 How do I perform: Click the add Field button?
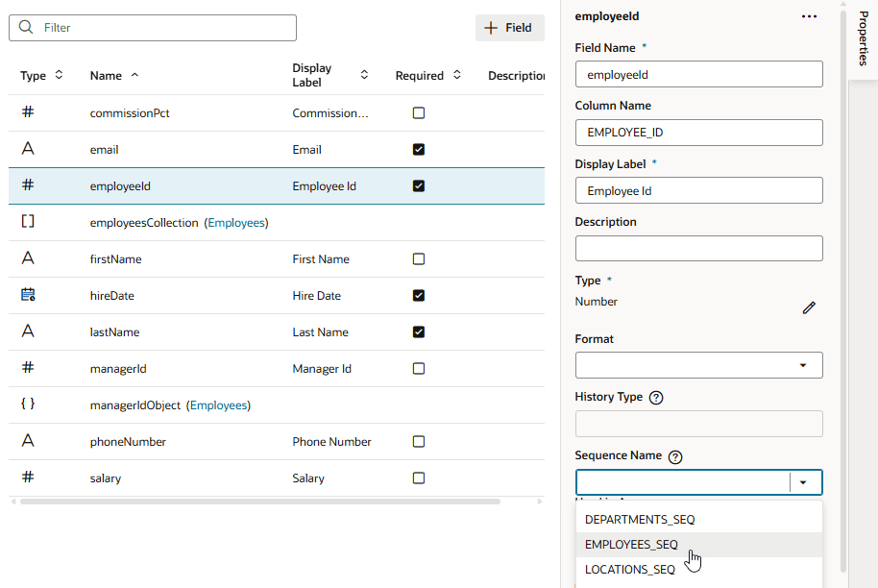tap(509, 28)
